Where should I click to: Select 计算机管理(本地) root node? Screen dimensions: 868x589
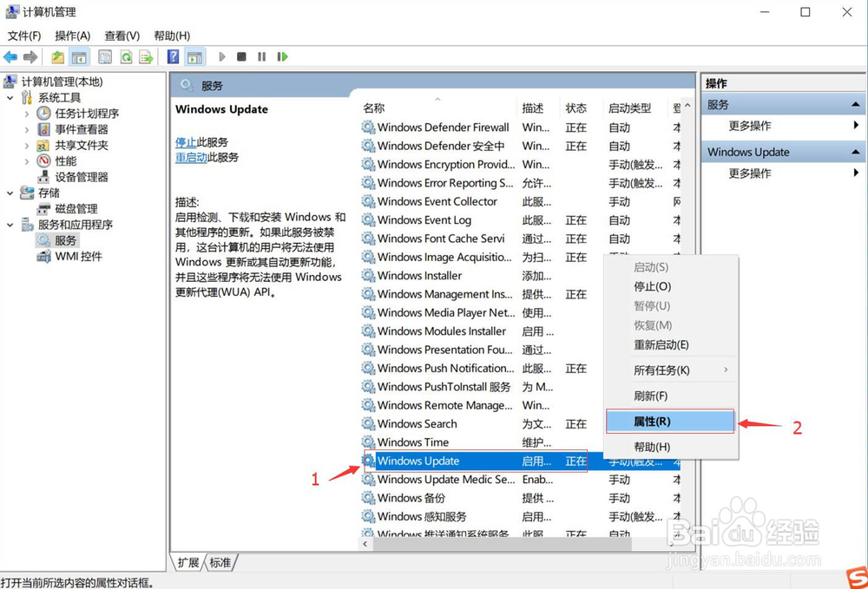point(62,82)
